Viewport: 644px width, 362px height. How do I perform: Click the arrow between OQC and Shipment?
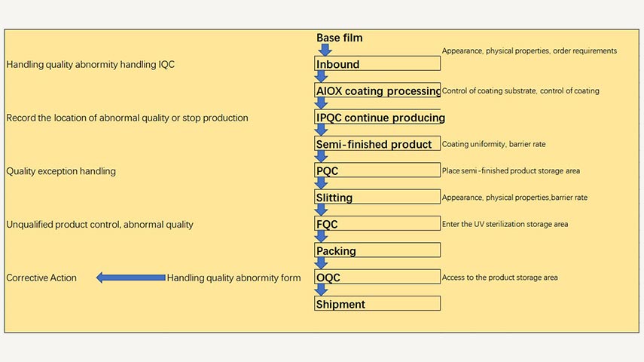point(322,290)
